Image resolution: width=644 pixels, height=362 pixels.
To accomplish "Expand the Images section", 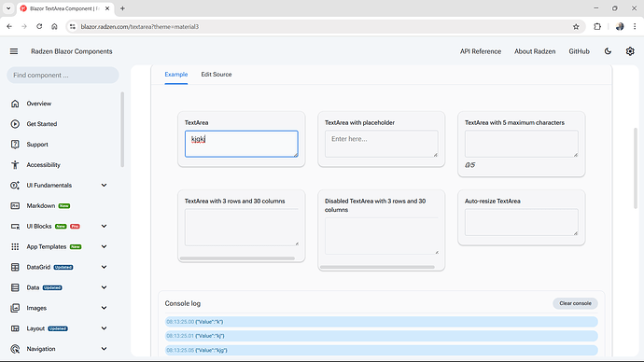I will (104, 308).
